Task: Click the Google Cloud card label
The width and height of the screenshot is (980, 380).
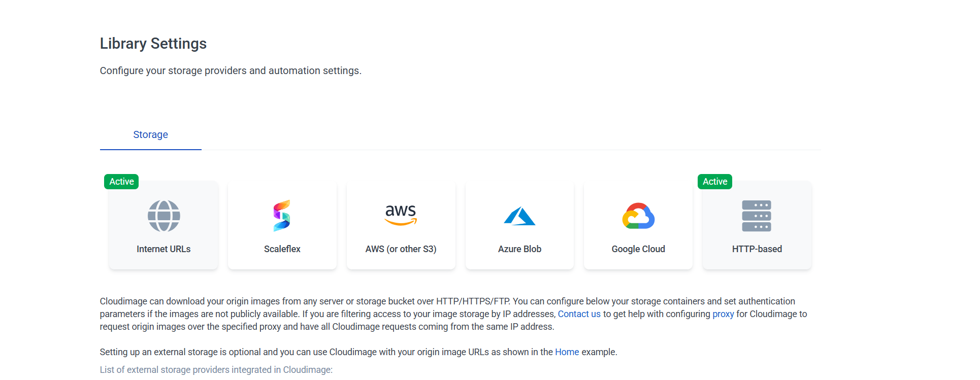Action: pos(638,249)
